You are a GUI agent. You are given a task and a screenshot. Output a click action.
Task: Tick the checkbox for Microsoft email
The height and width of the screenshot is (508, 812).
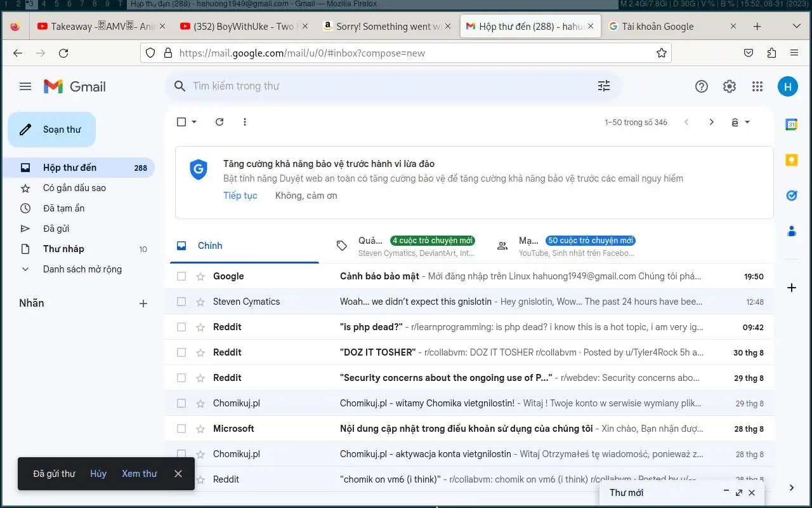[181, 429]
